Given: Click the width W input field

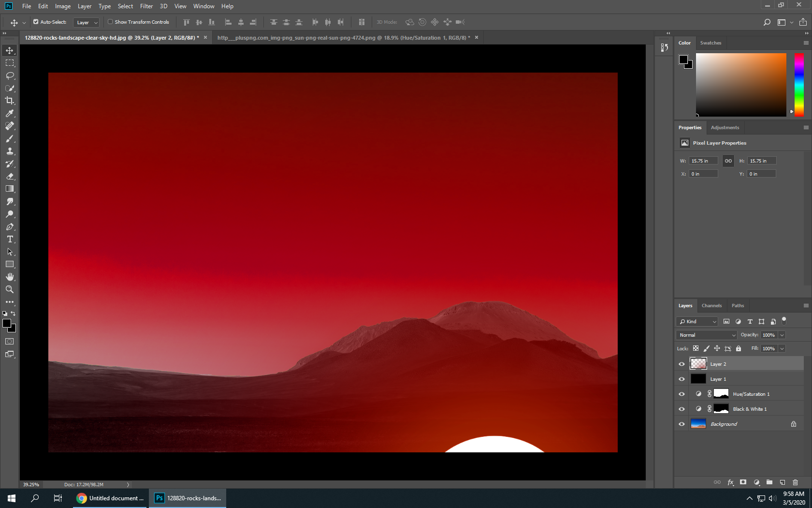Looking at the screenshot, I should click(703, 161).
